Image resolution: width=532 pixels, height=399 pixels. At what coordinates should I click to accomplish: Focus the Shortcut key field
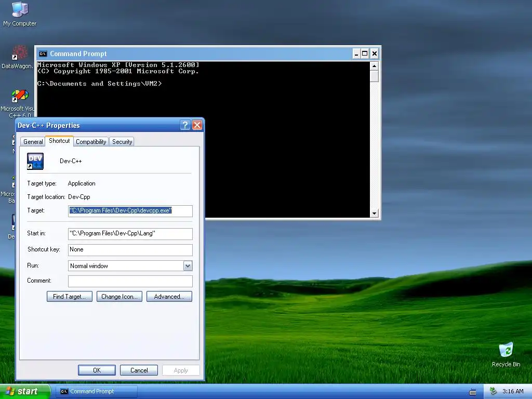(130, 250)
